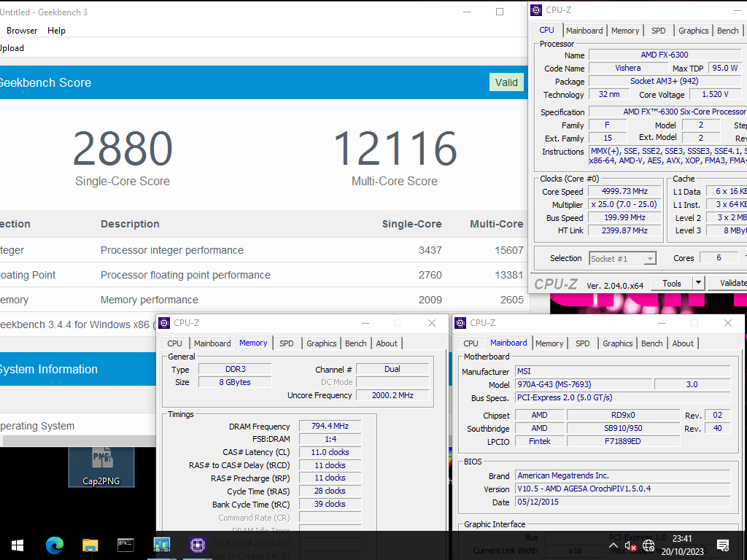Open the network globe tray icon
Image resolution: width=747 pixels, height=560 pixels.
649,545
